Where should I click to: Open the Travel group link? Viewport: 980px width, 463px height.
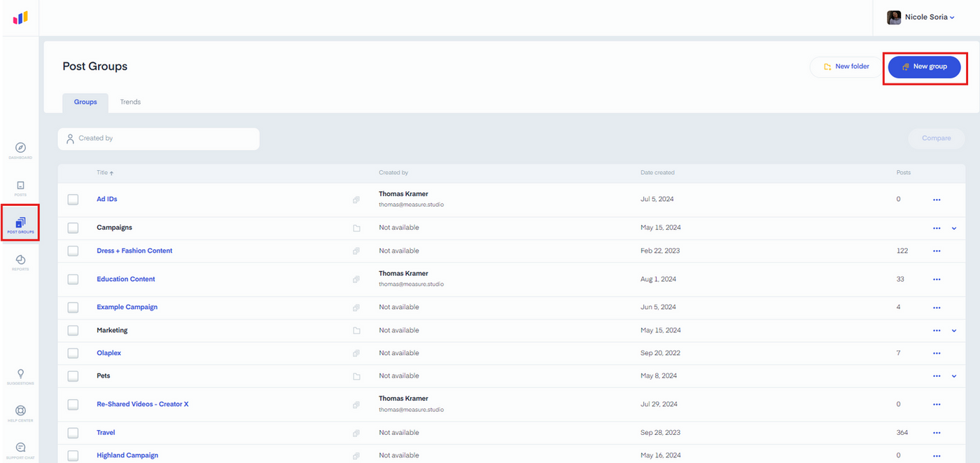tap(106, 433)
